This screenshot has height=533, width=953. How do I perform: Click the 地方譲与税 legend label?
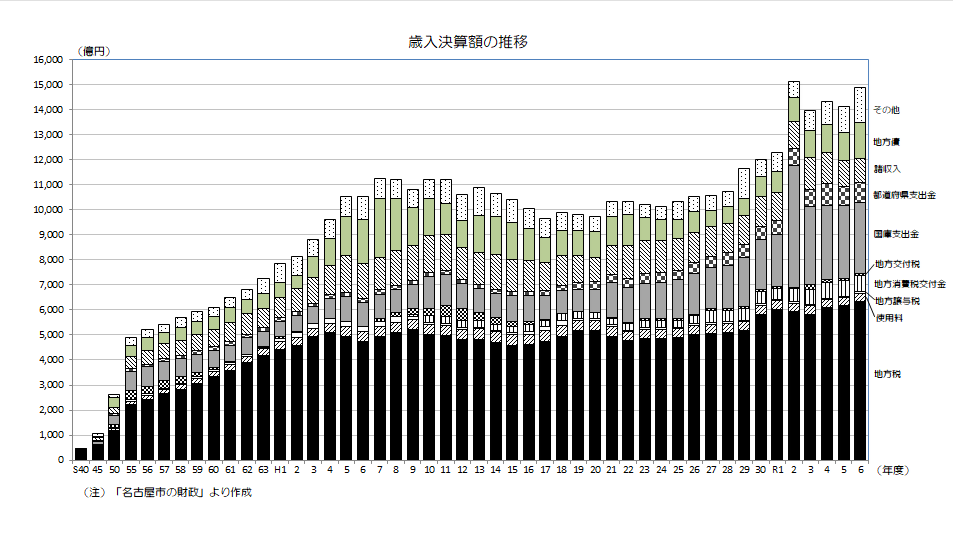click(897, 300)
